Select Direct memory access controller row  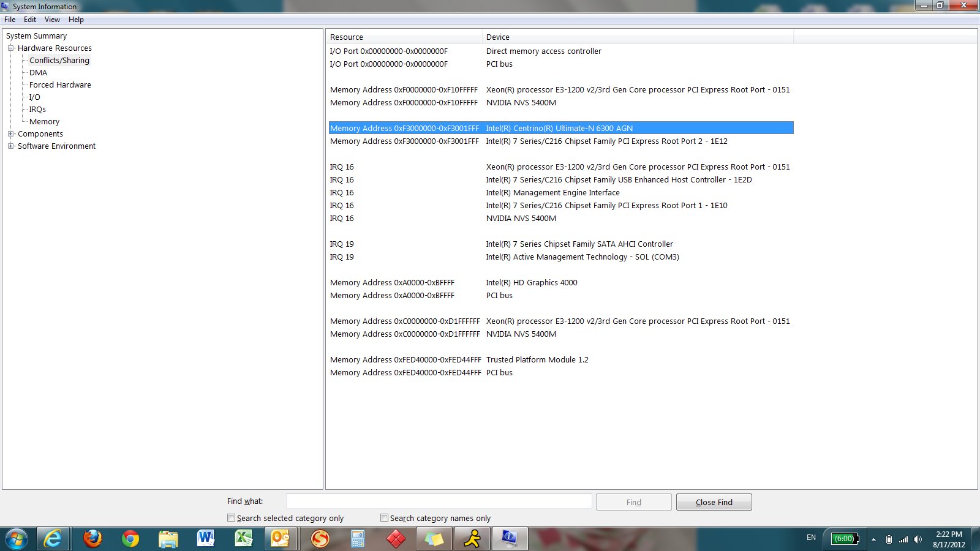coord(561,51)
